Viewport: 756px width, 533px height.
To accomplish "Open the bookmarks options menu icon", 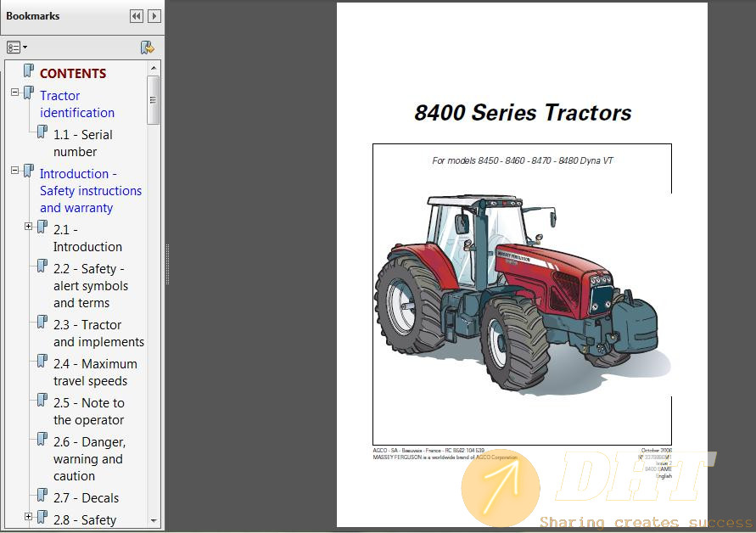I will pyautogui.click(x=16, y=48).
